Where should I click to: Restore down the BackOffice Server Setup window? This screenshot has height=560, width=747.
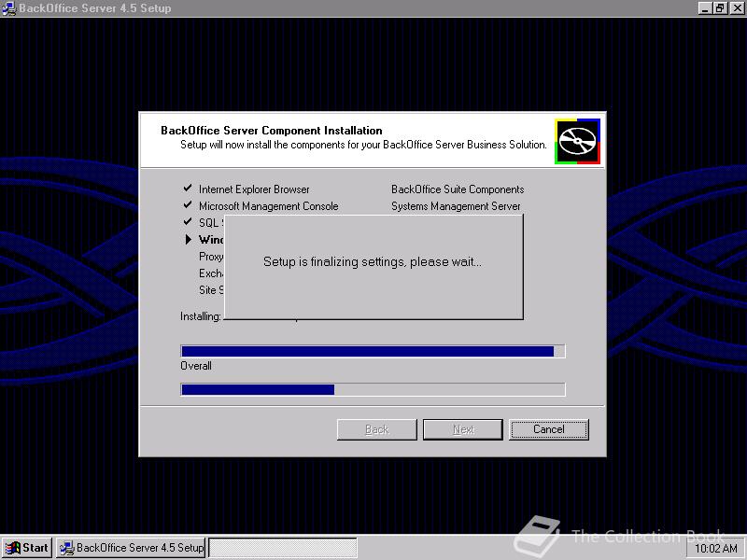click(720, 8)
